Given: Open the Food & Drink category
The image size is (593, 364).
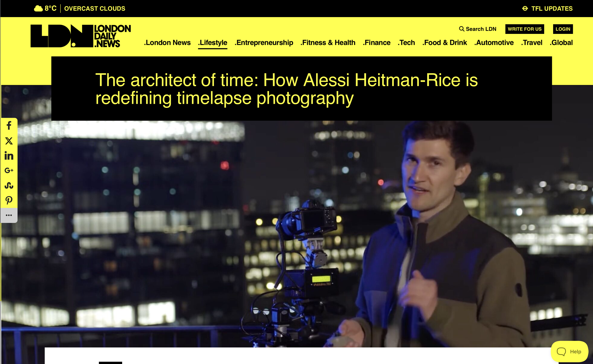Looking at the screenshot, I should coord(445,43).
